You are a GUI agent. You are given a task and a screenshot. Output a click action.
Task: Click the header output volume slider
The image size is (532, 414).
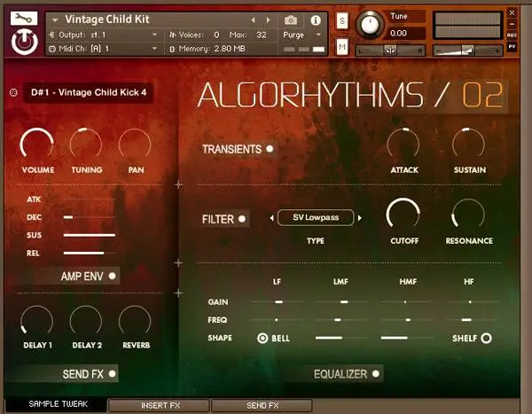coord(468,51)
